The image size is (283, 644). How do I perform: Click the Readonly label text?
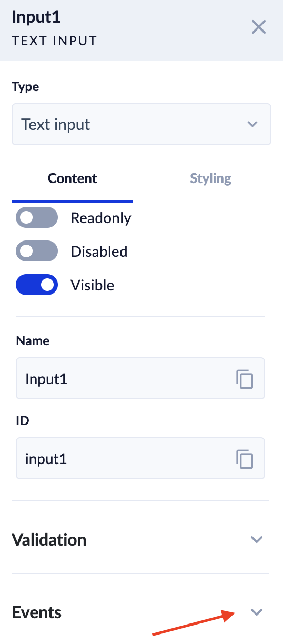coord(101,218)
